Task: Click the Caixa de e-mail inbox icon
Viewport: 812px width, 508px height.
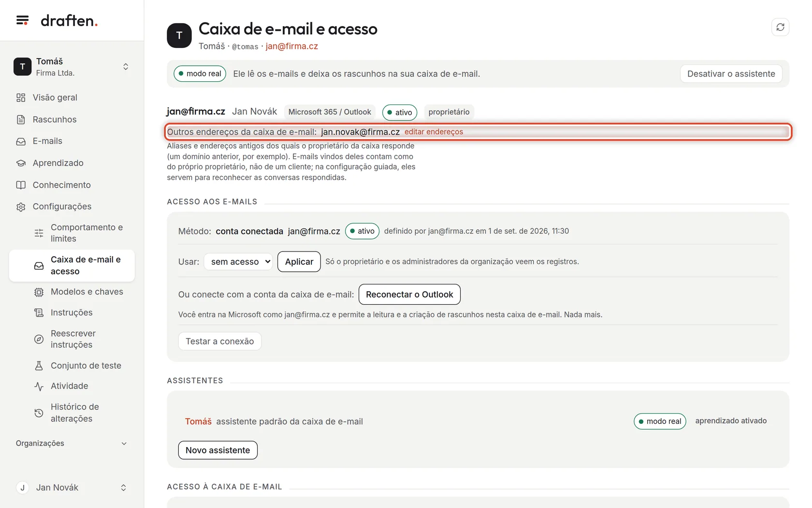Action: pos(39,266)
